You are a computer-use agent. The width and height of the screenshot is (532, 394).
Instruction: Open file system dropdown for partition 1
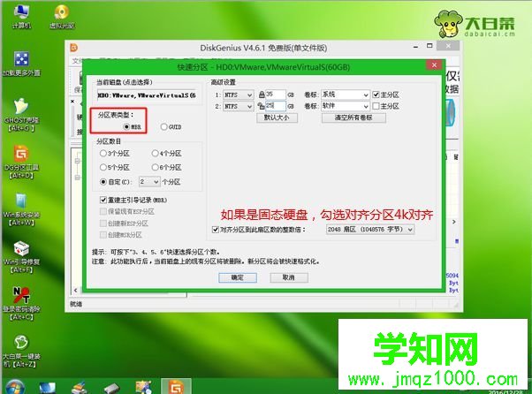pos(239,95)
